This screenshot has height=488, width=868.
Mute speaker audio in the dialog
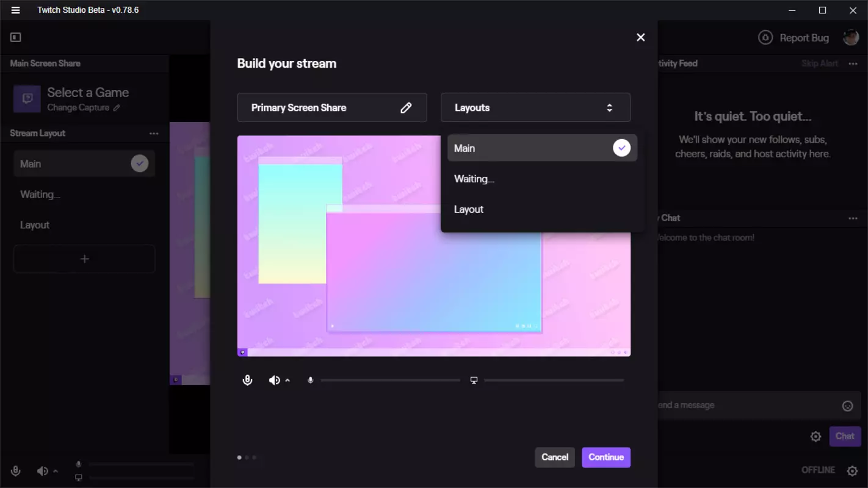point(274,381)
